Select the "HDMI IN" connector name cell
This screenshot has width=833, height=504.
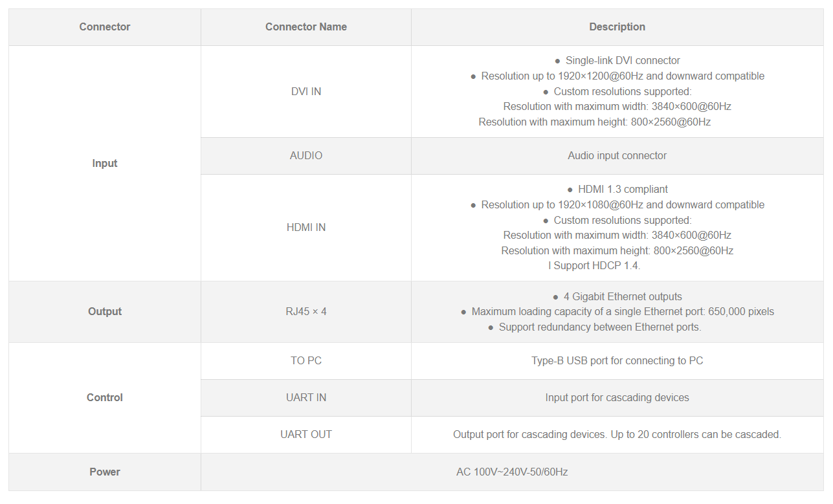306,228
